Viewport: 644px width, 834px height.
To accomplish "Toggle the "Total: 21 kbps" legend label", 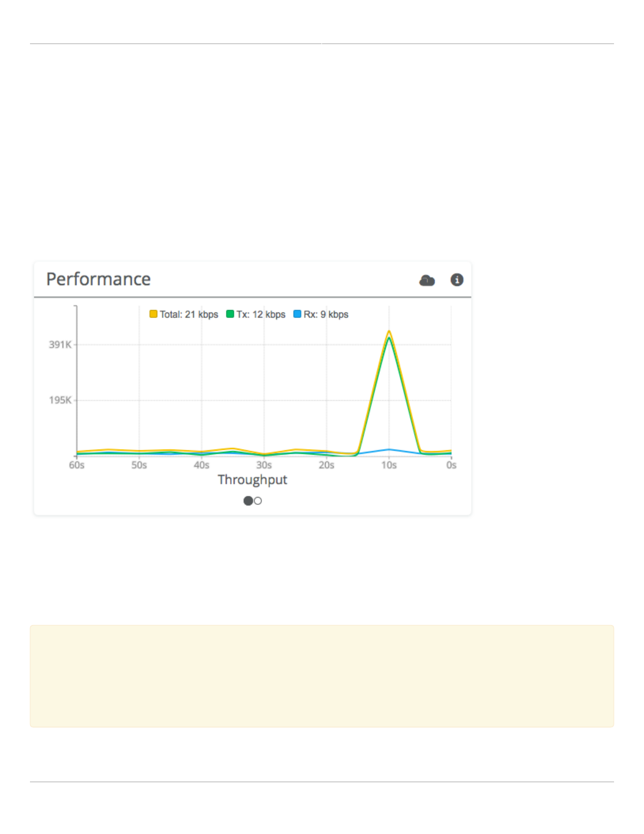I will 189,314.
